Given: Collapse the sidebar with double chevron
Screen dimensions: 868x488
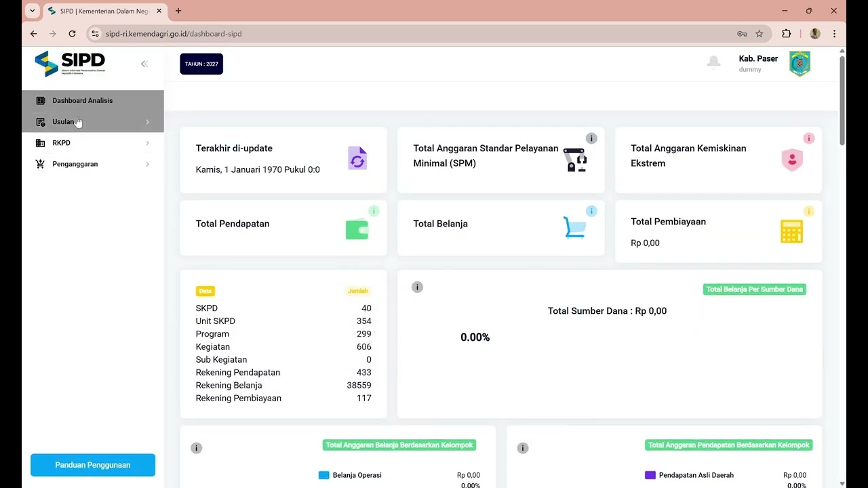Looking at the screenshot, I should click(x=144, y=64).
